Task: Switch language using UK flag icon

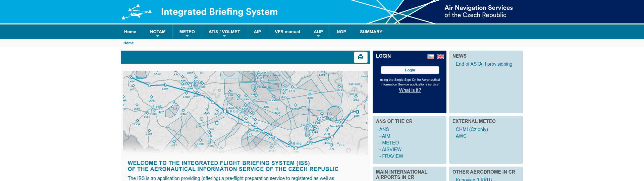Action: pyautogui.click(x=441, y=57)
